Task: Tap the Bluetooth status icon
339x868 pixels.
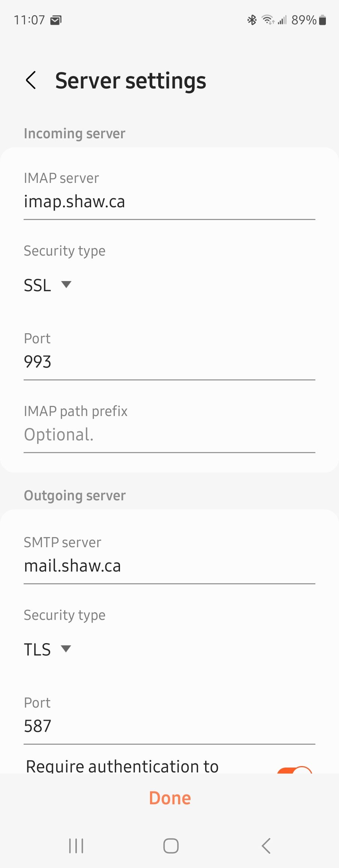Action: click(x=252, y=20)
